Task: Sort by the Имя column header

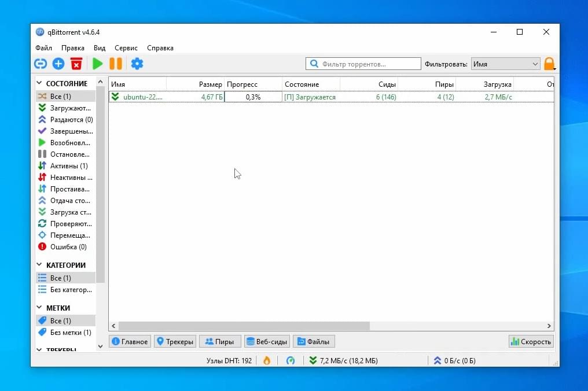Action: click(137, 84)
